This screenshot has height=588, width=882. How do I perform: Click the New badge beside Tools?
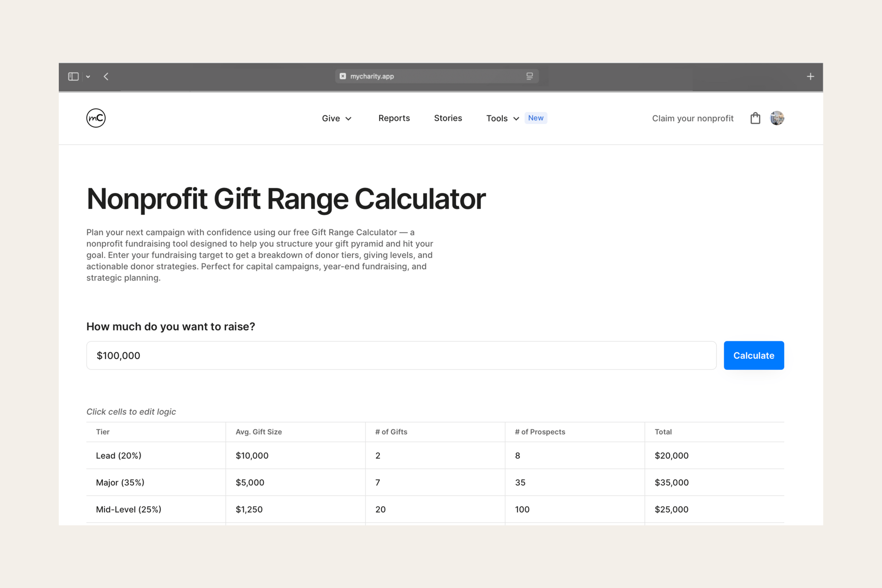coord(536,118)
